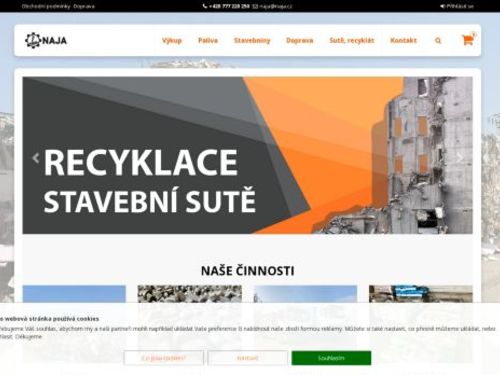
Task: Click the Nastavit cookie settings button
Action: (x=247, y=358)
